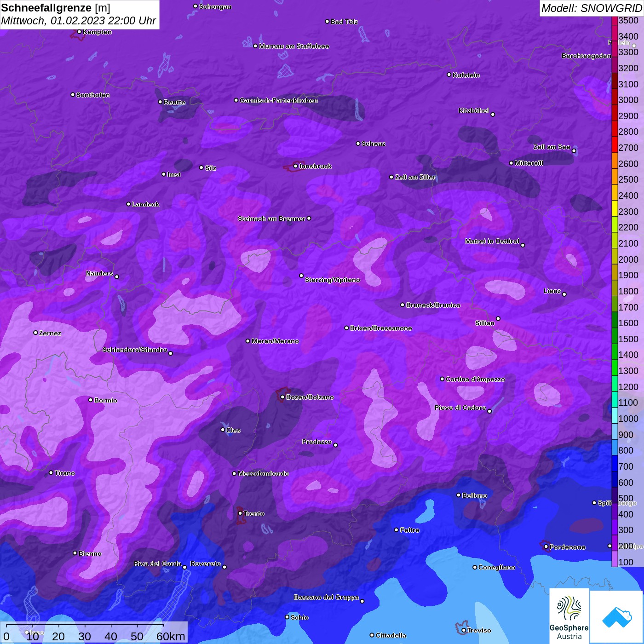
Task: Click the date Mittwoch, 01.02.2023 22:00 Uhr
Action: click(79, 21)
